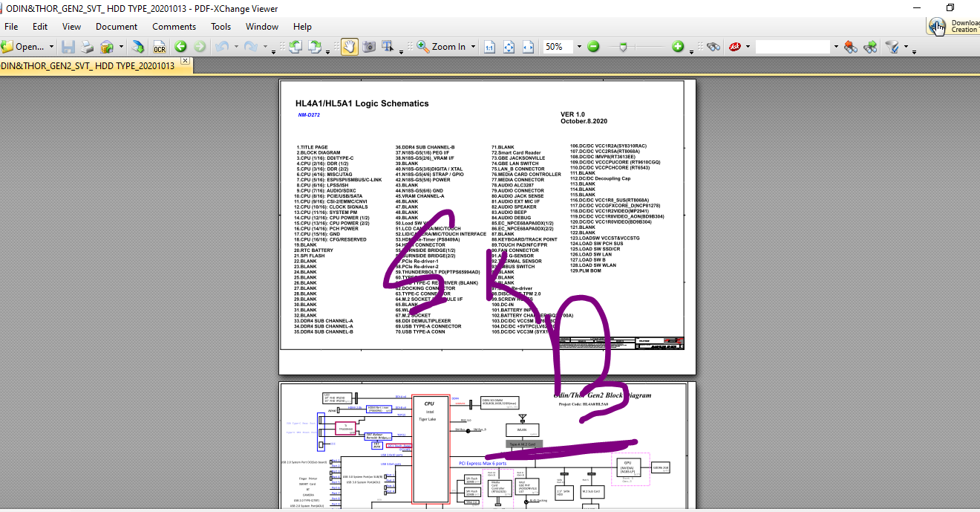Open search box history dropdown
This screenshot has width=980, height=512.
(836, 47)
